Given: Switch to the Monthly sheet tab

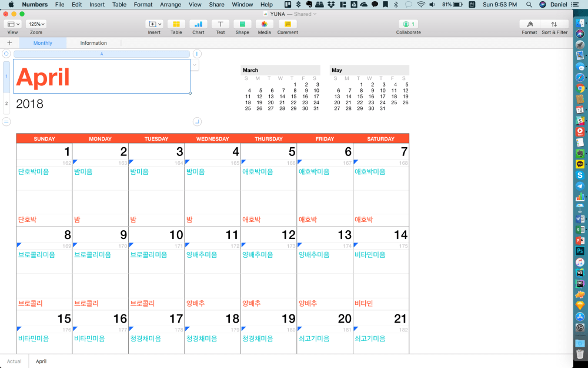Looking at the screenshot, I should (42, 42).
